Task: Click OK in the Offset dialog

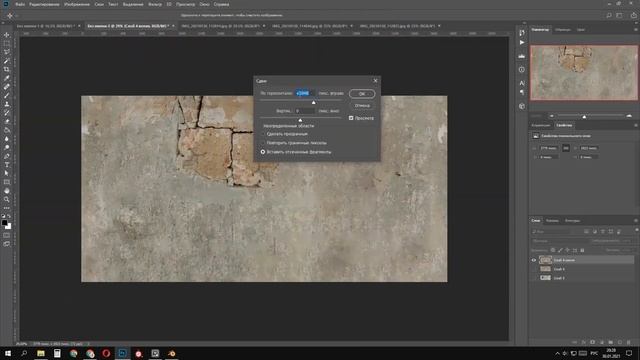Action: tap(362, 94)
